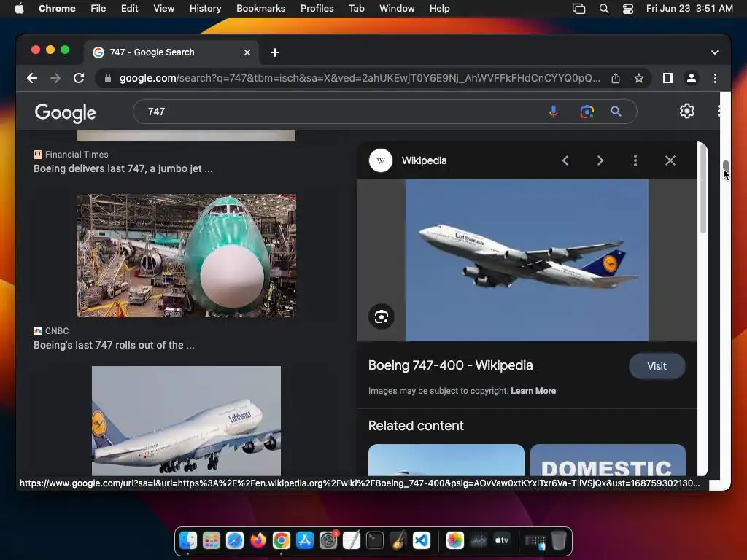Bookmark this page with the star icon
Viewport: 747px width, 560px height.
(639, 78)
